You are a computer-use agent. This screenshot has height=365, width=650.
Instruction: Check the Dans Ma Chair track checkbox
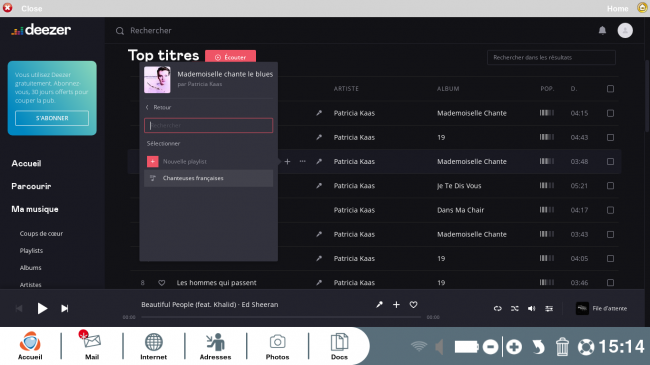pos(610,210)
